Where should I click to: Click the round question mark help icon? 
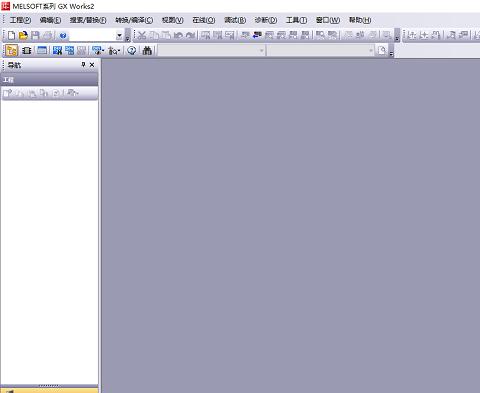pyautogui.click(x=132, y=51)
